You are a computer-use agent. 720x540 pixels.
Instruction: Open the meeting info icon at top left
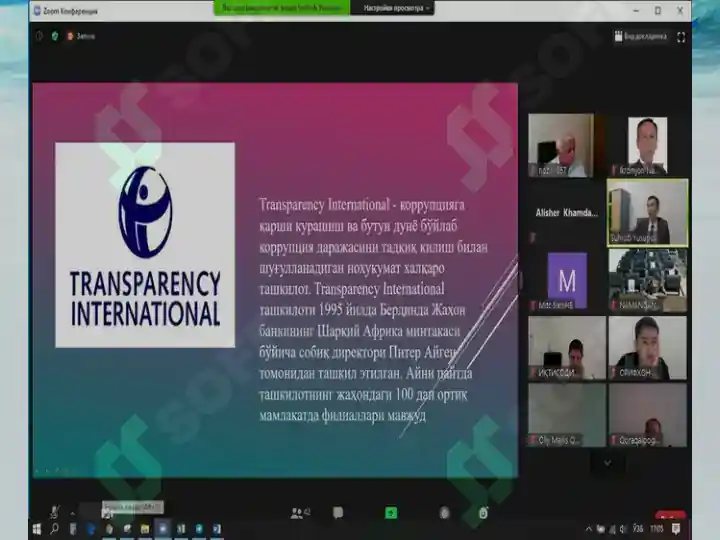coord(39,36)
